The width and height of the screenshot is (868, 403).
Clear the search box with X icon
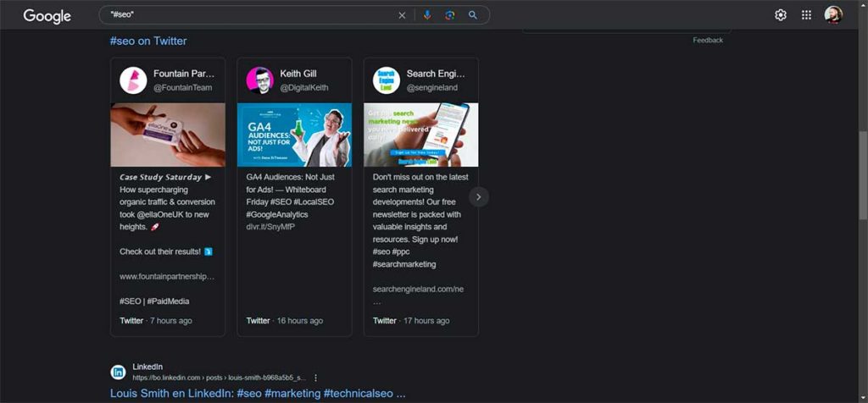403,15
